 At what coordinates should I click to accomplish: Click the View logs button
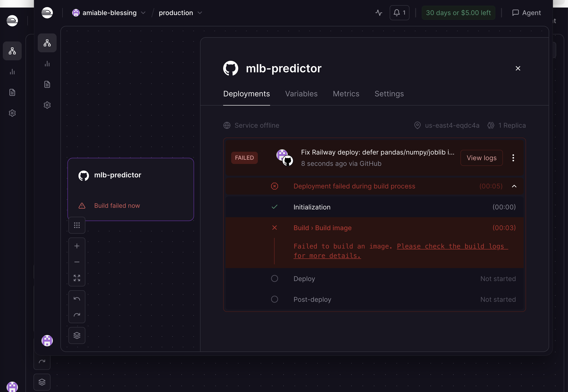pos(481,158)
